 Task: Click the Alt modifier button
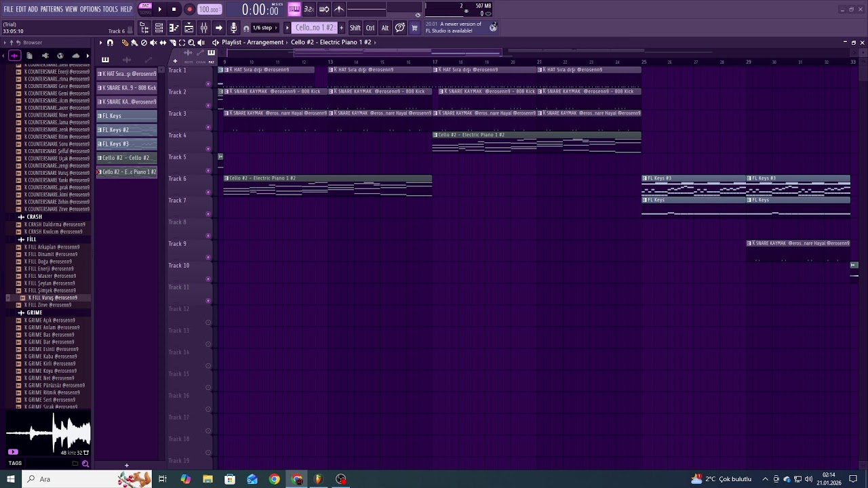[384, 28]
